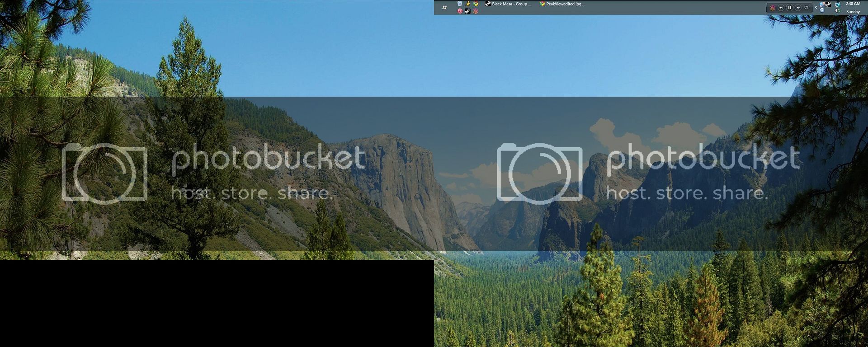Image resolution: width=868 pixels, height=347 pixels.
Task: Open Zune from the quick launch bar
Action: 476,11
